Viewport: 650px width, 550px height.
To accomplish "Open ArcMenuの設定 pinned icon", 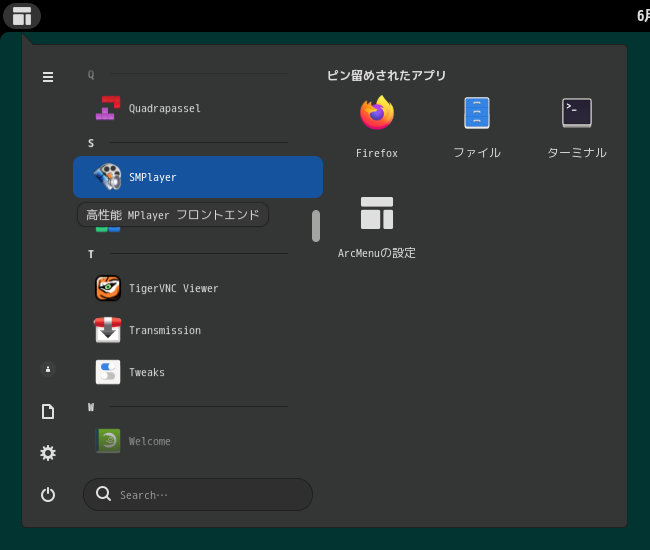I will pos(377,213).
